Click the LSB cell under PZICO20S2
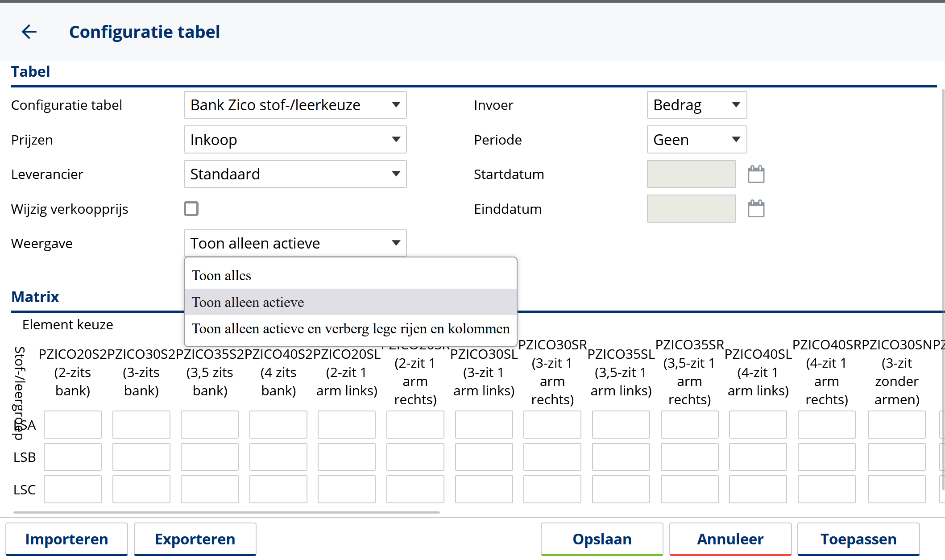945x560 pixels. pyautogui.click(x=73, y=457)
